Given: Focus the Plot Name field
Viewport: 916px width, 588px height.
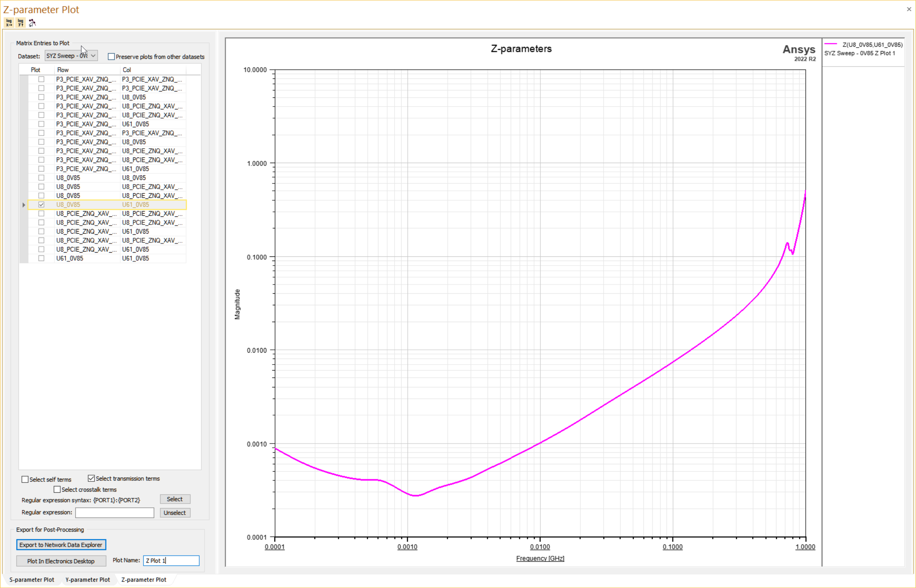Looking at the screenshot, I should click(x=171, y=561).
